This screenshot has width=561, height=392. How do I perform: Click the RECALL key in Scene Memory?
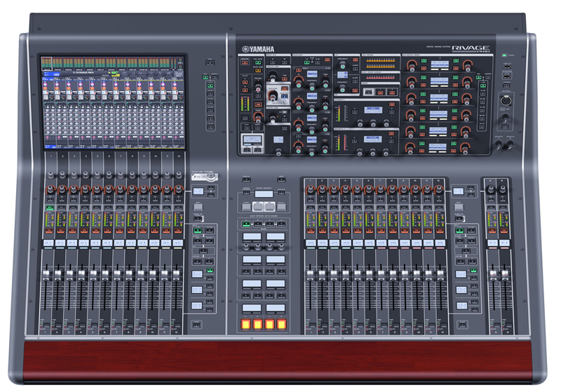click(281, 207)
